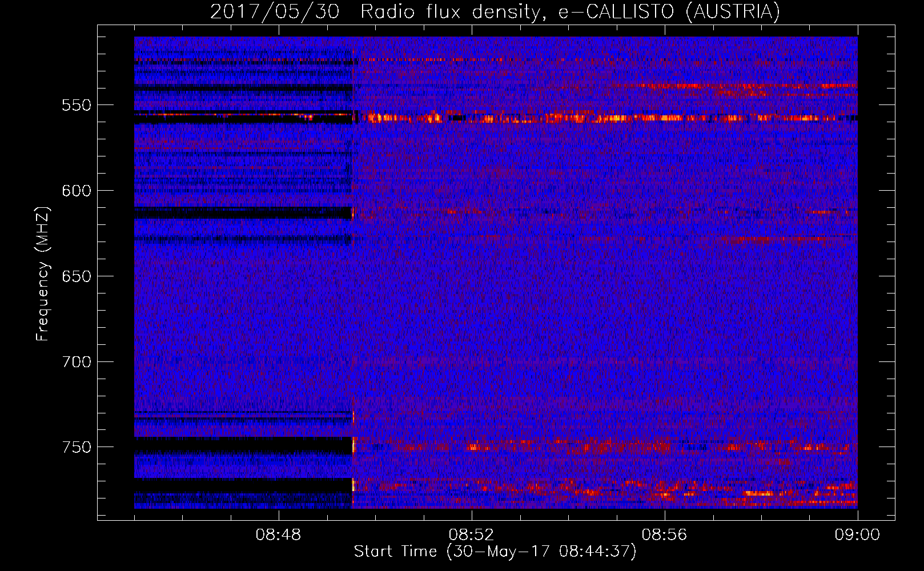This screenshot has width=924, height=571.
Task: Click the 750 frequency tick label
Action: 77,447
